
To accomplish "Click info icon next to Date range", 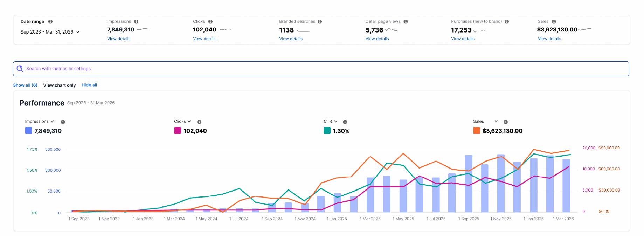I will point(50,22).
